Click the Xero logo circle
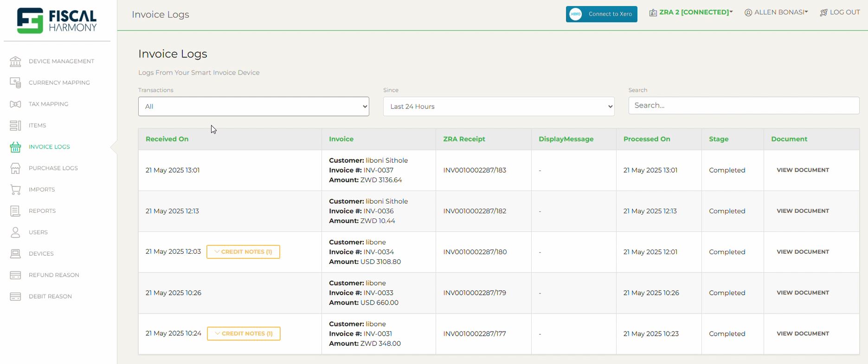Screen dimensions: 868x364 (576, 14)
